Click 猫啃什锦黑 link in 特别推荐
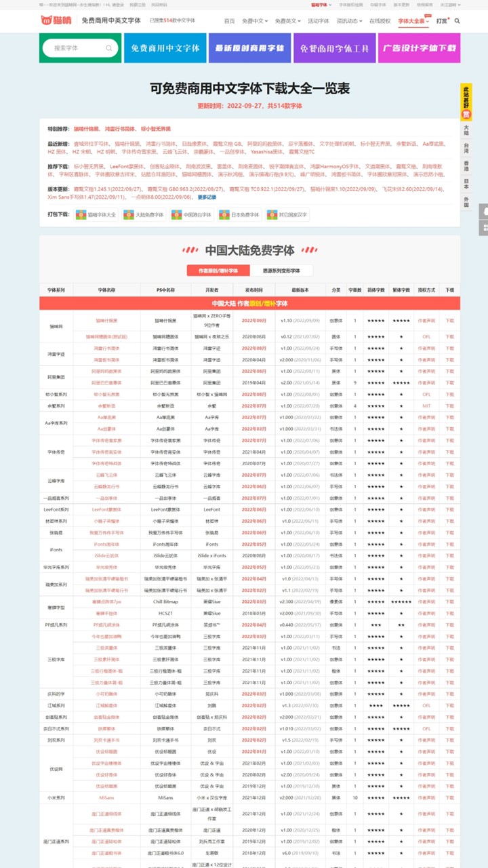The image size is (488, 868). pos(86,128)
